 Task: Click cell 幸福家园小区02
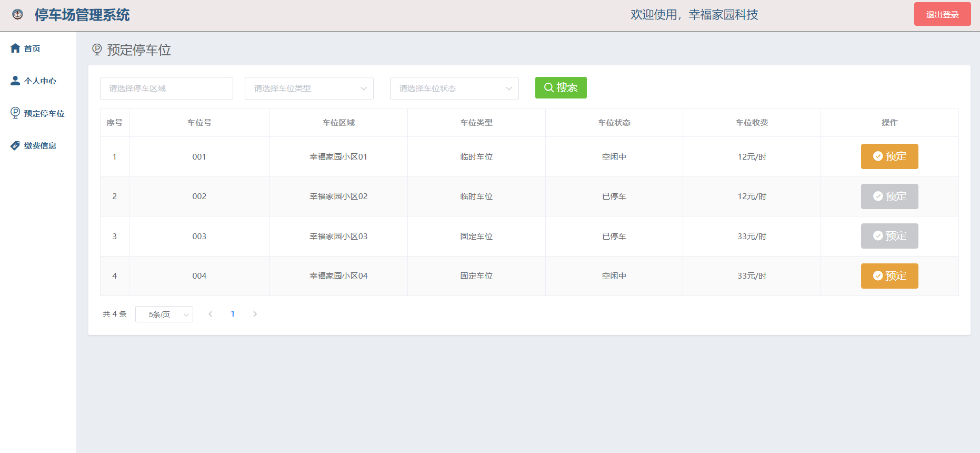338,196
